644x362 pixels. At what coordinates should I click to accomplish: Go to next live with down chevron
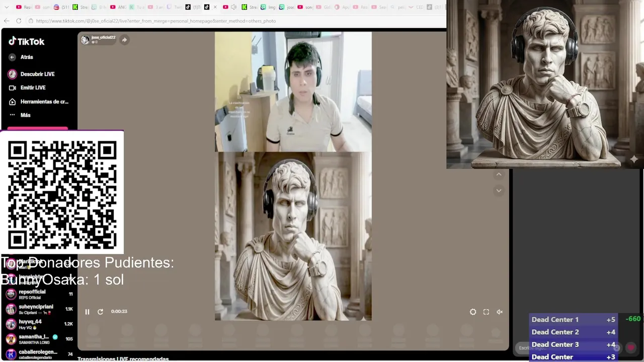pyautogui.click(x=499, y=191)
